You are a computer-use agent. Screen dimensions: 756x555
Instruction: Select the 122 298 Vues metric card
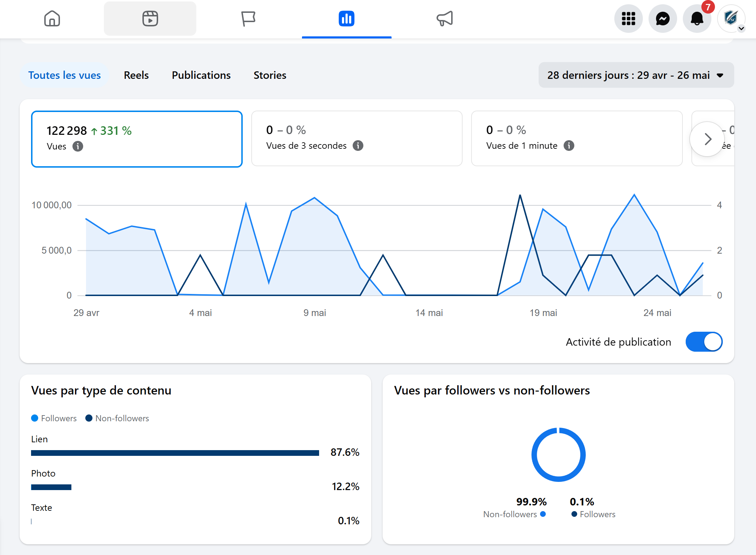(x=137, y=139)
